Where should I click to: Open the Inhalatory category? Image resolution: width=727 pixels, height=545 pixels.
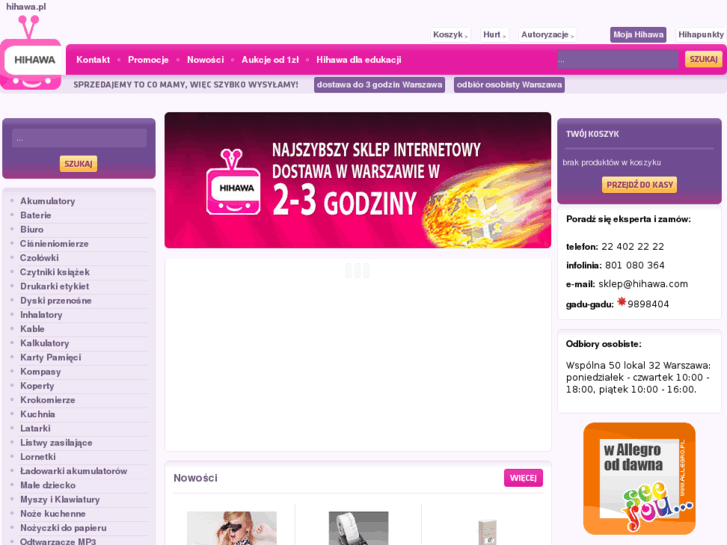pos(41,315)
